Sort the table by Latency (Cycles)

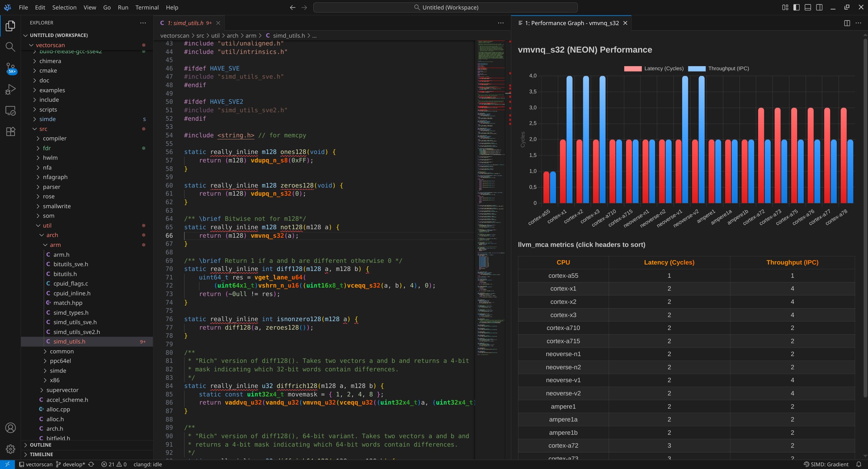point(669,262)
